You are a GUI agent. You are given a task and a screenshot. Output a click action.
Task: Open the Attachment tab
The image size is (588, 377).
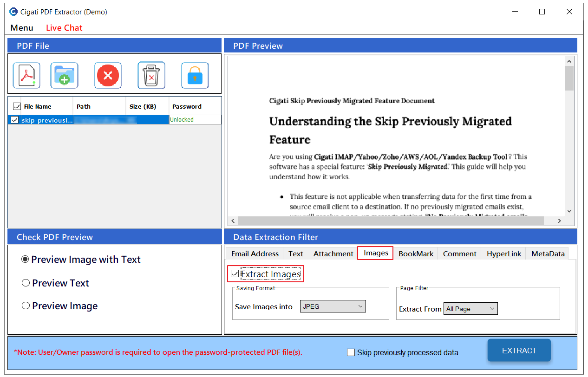[x=333, y=253]
